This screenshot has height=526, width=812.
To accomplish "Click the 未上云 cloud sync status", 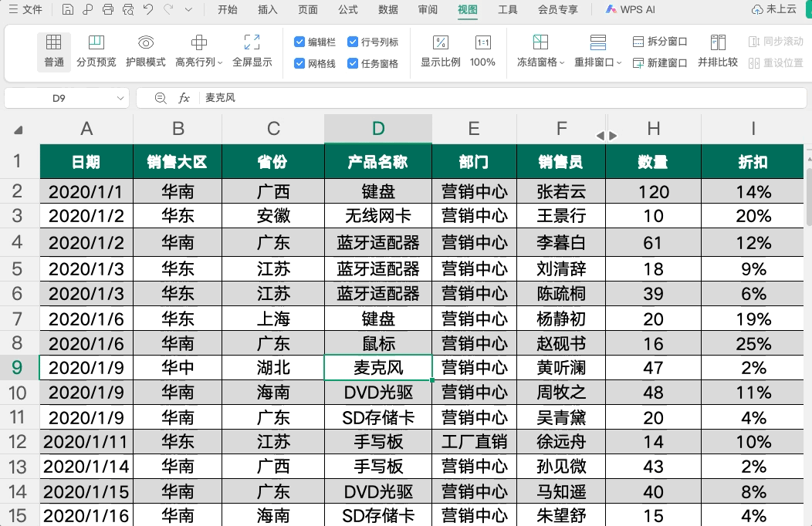I will pos(774,9).
